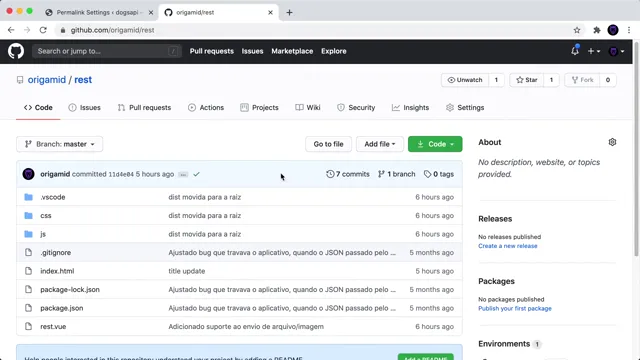Click the site lock icon

pos(62,30)
